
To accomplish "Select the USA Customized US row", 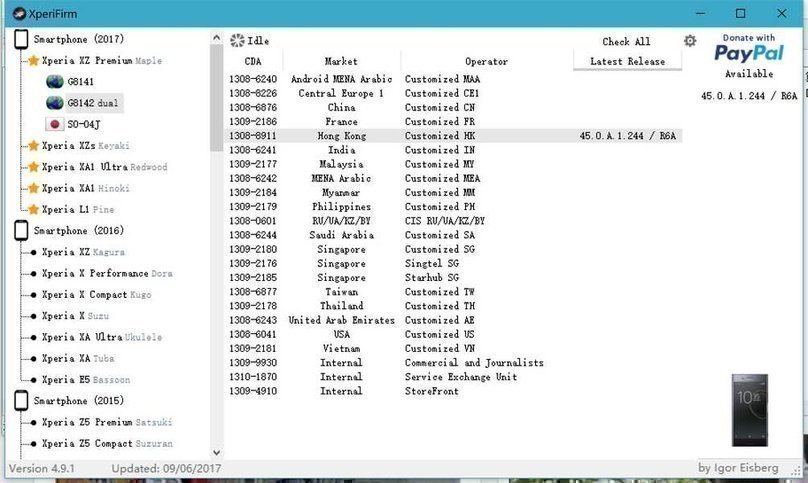I will point(453,334).
